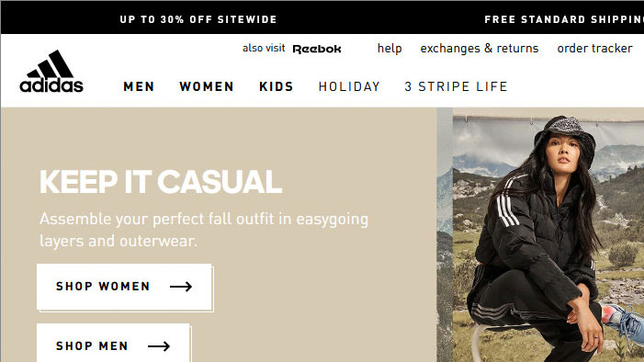Click the Up to 30% off sitewide banner
The image size is (644, 362).
(x=198, y=19)
